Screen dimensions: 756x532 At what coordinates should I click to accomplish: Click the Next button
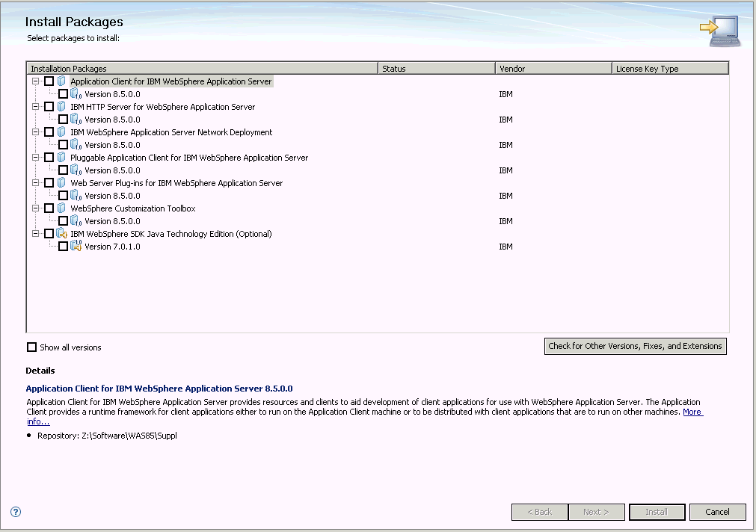tap(597, 512)
